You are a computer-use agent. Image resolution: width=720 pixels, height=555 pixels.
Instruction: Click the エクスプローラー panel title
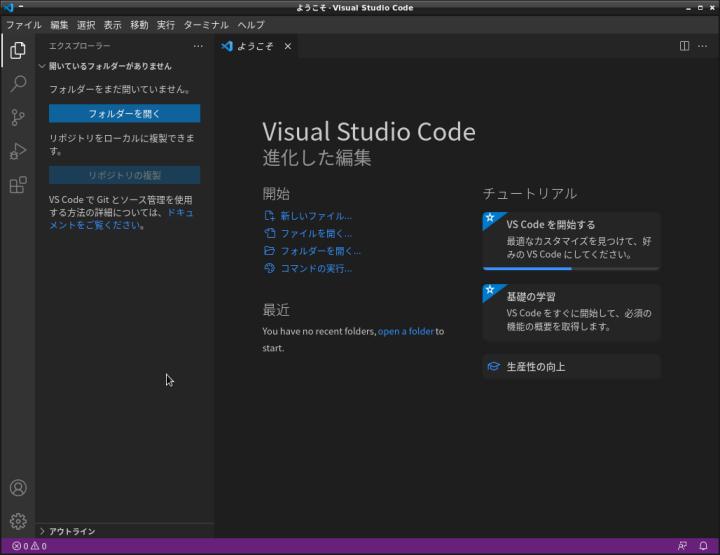tap(79, 46)
